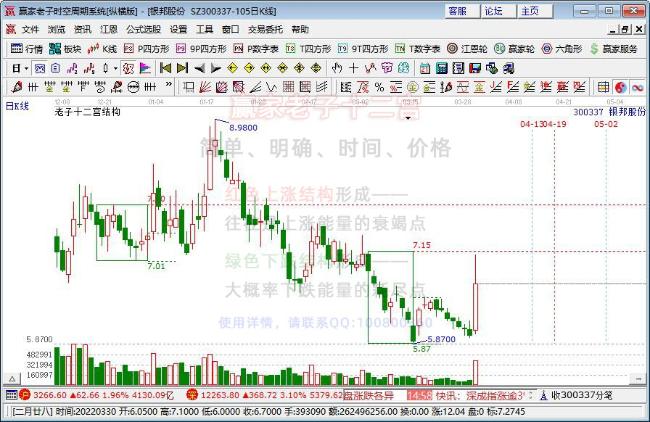Expand the 日 period dropdown arrow
650x422 pixels.
coord(27,68)
